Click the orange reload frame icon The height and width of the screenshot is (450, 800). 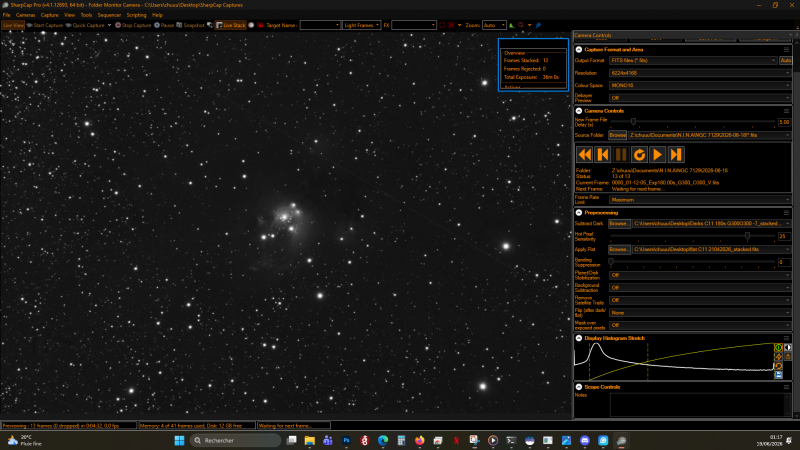(639, 155)
